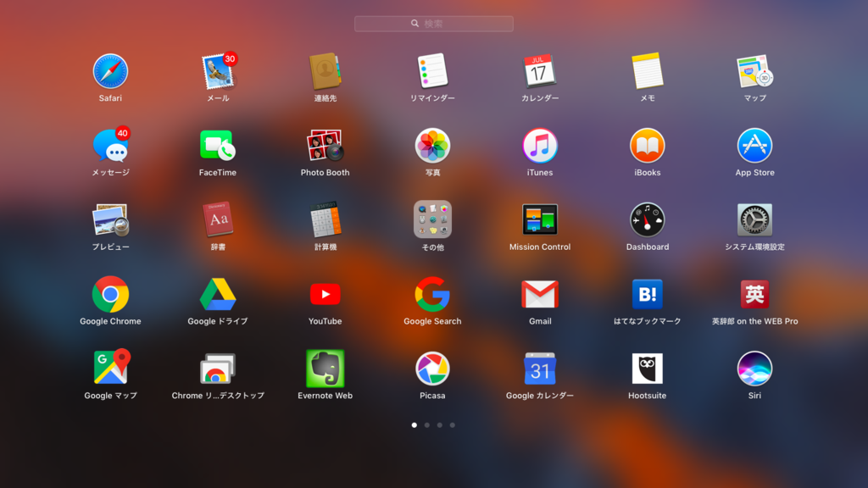The image size is (868, 488).
Task: Open Google カレンダー
Action: 540,369
